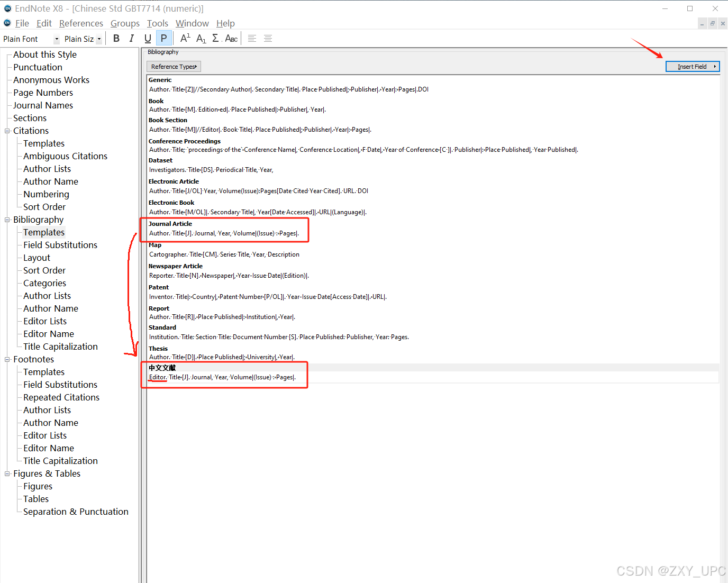Viewport: 728px width, 583px height.
Task: Set justified text alignment icon
Action: (268, 38)
